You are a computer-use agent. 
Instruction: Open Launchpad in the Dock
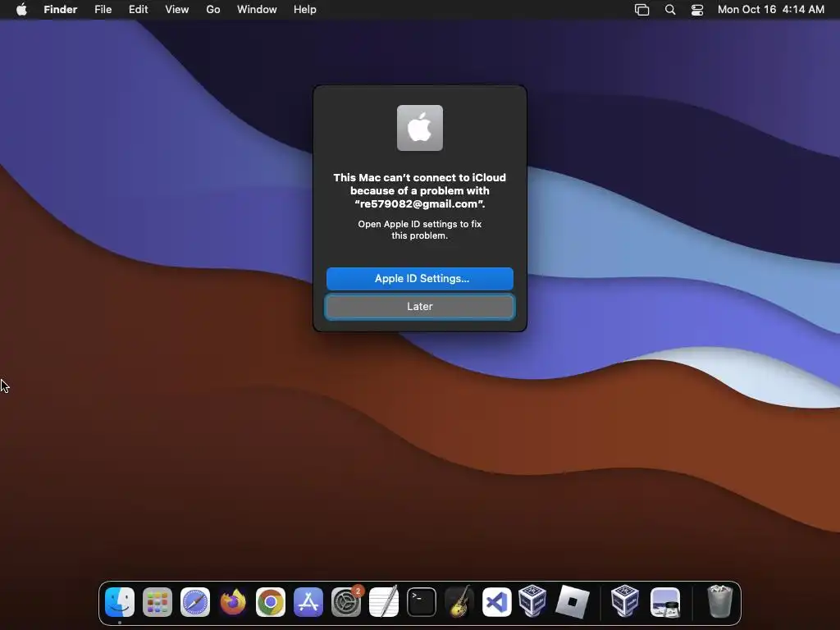point(157,602)
